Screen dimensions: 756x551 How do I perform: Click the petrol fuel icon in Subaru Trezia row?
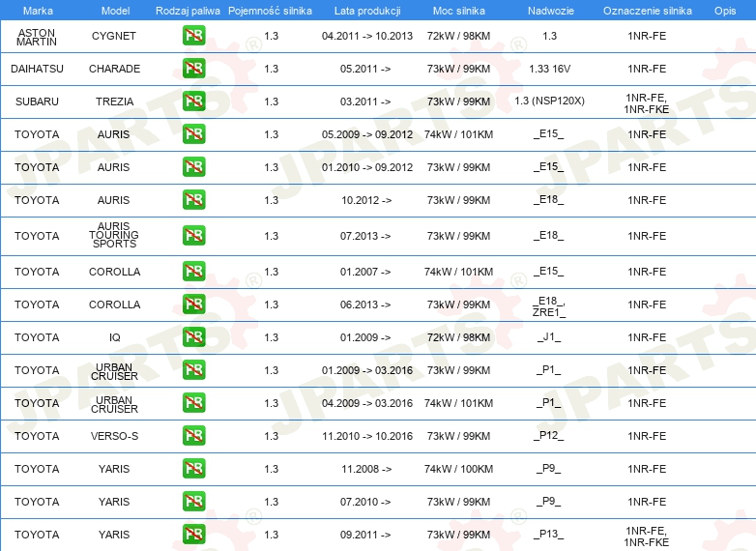pos(193,101)
